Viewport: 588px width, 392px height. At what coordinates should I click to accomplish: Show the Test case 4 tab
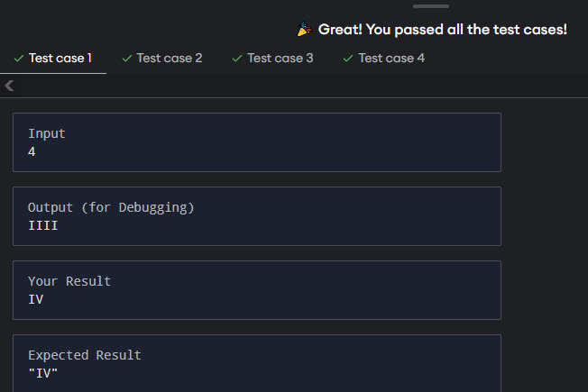(391, 59)
